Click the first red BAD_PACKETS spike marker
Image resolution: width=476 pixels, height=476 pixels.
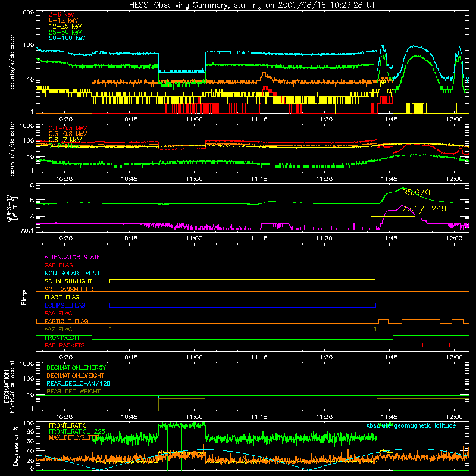pos(422,345)
